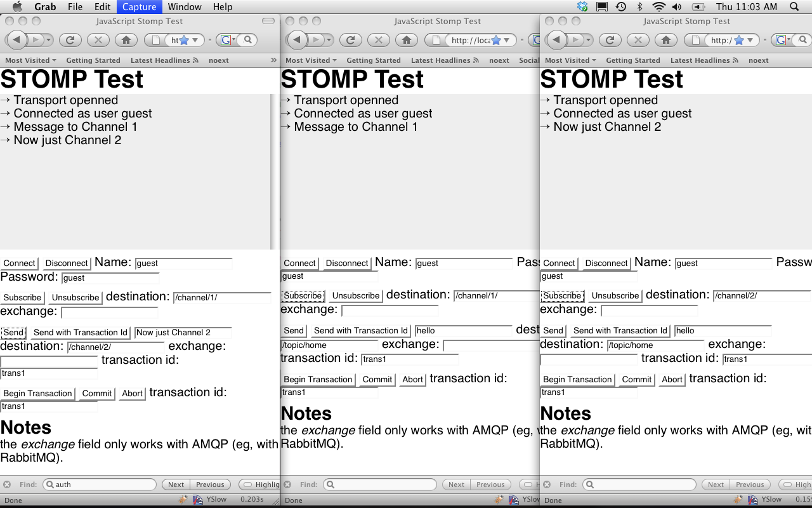Click the Disconnect button in the middle window
The height and width of the screenshot is (508, 812).
(x=347, y=263)
